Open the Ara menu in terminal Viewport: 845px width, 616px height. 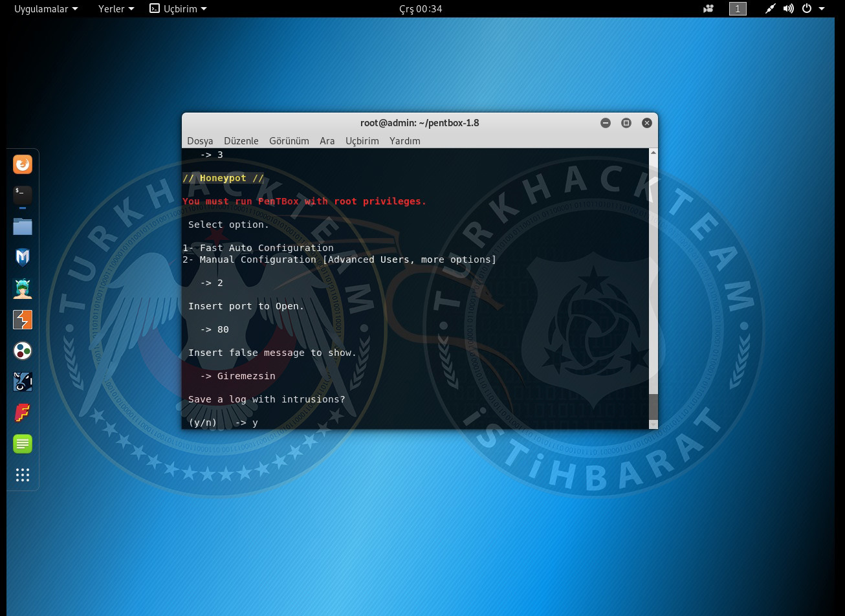point(327,140)
